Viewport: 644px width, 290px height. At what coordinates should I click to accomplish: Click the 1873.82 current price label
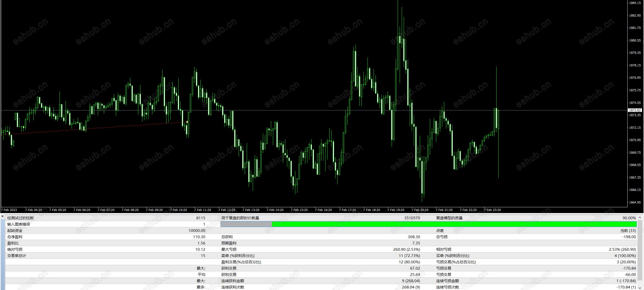tap(635, 110)
